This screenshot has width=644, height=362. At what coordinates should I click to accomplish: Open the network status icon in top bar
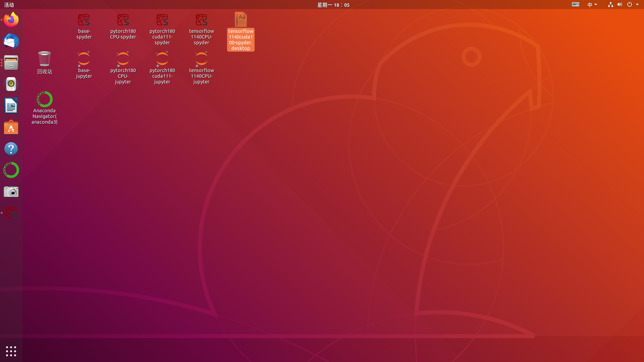(610, 4)
